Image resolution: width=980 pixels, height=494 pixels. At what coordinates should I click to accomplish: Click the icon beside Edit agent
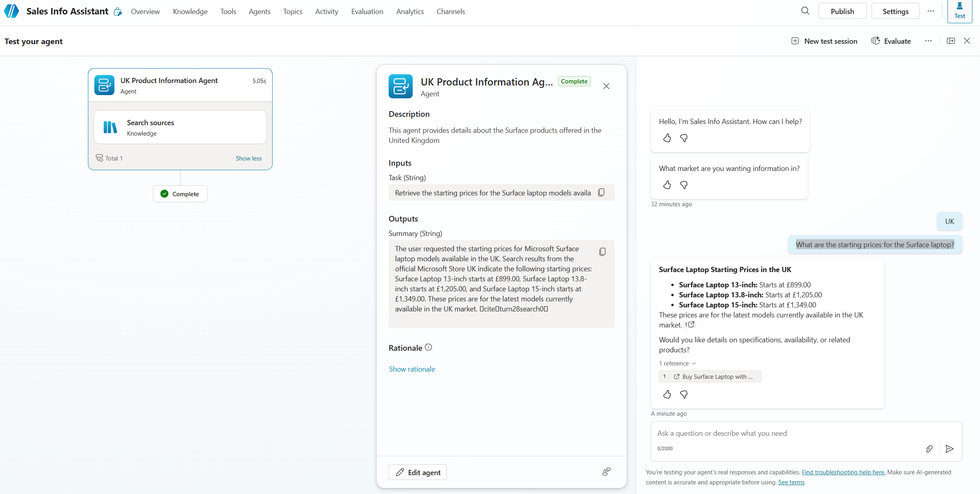(x=606, y=472)
